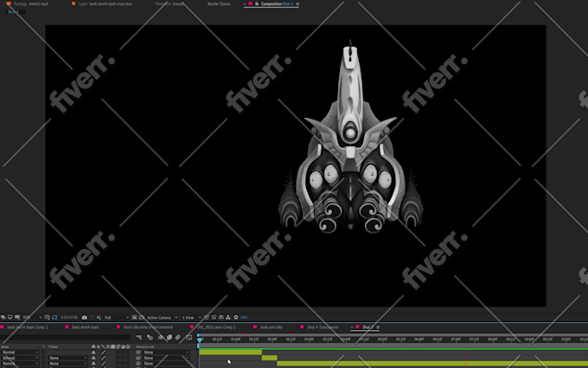Click first layer's parent pick whip
The width and height of the screenshot is (588, 368).
pos(138,352)
